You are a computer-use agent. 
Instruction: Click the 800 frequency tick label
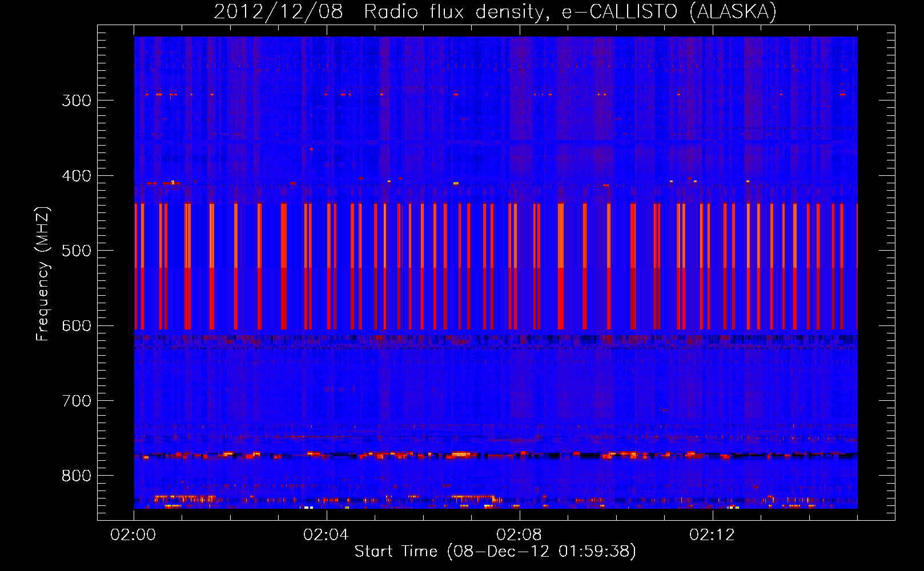[x=77, y=476]
